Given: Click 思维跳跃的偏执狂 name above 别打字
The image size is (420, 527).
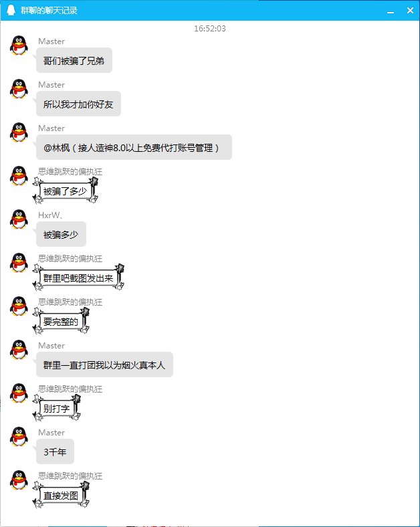Looking at the screenshot, I should coord(70,389).
